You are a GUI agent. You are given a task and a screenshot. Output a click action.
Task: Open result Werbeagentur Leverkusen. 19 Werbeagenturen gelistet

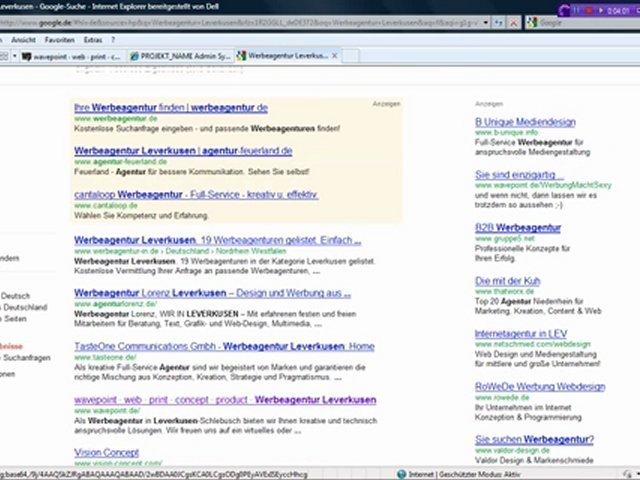pos(218,240)
